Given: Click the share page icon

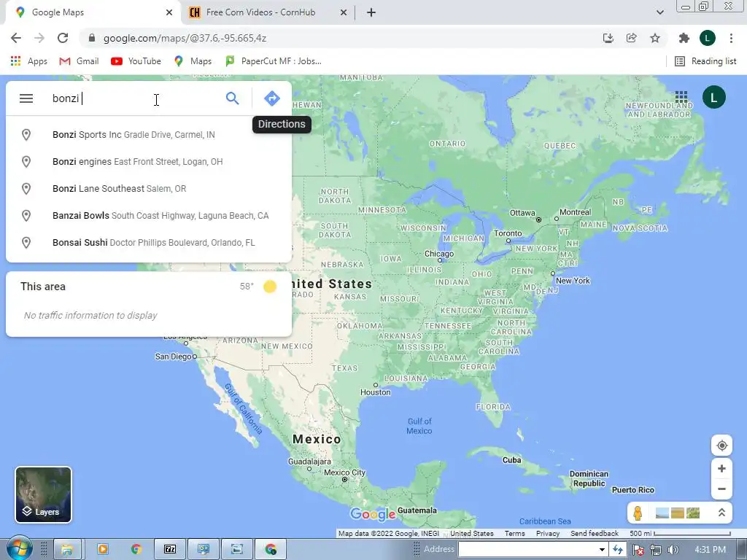Looking at the screenshot, I should tap(631, 38).
